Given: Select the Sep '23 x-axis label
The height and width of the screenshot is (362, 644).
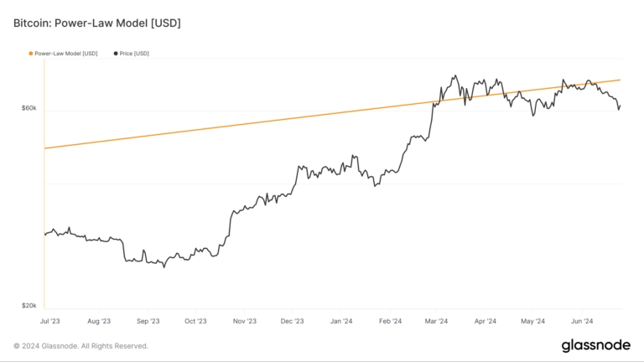Looking at the screenshot, I should click(x=148, y=321).
